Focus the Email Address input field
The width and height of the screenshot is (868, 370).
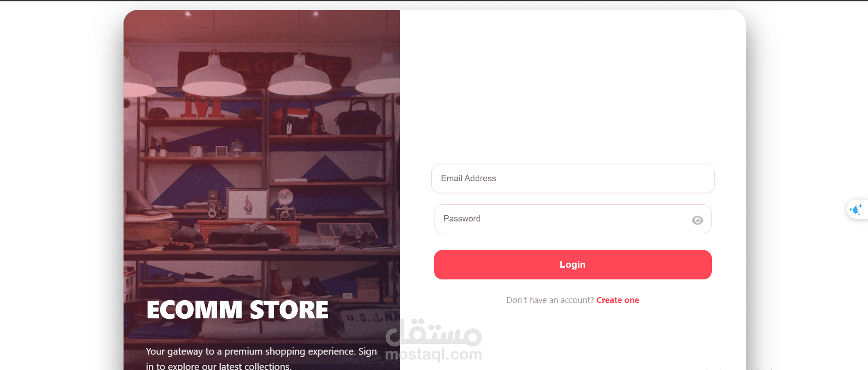click(573, 178)
